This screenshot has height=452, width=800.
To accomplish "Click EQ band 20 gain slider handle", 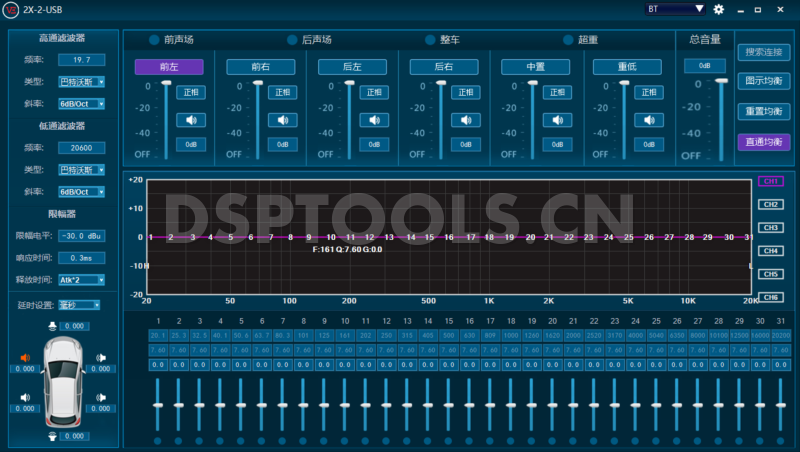I will [552, 406].
